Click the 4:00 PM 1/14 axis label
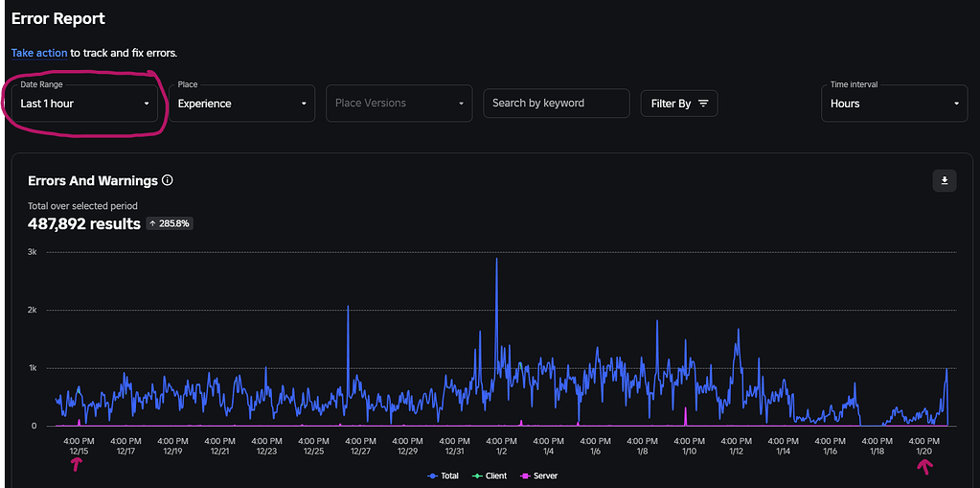The height and width of the screenshot is (488, 980). pos(783,446)
